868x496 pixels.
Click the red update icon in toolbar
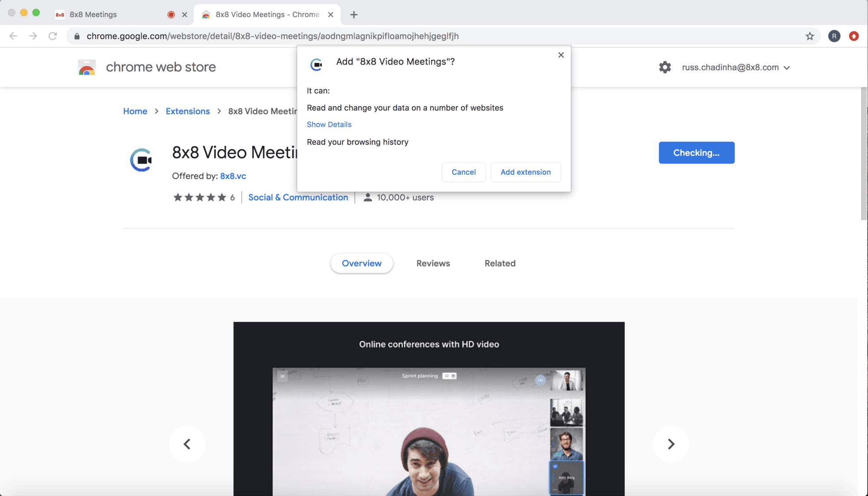pos(854,36)
